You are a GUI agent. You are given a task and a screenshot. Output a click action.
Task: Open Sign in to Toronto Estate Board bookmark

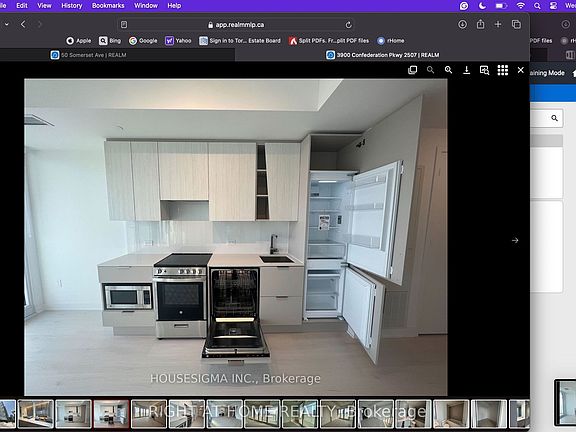(x=240, y=40)
